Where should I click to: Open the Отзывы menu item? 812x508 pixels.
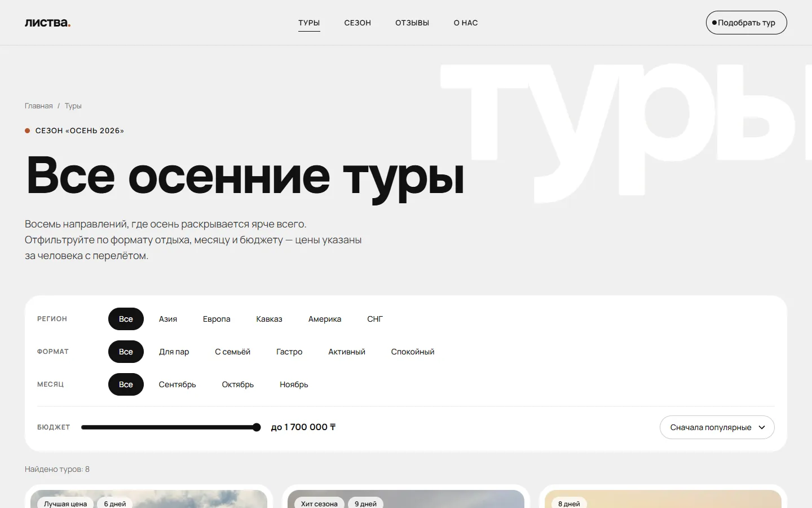pos(412,23)
